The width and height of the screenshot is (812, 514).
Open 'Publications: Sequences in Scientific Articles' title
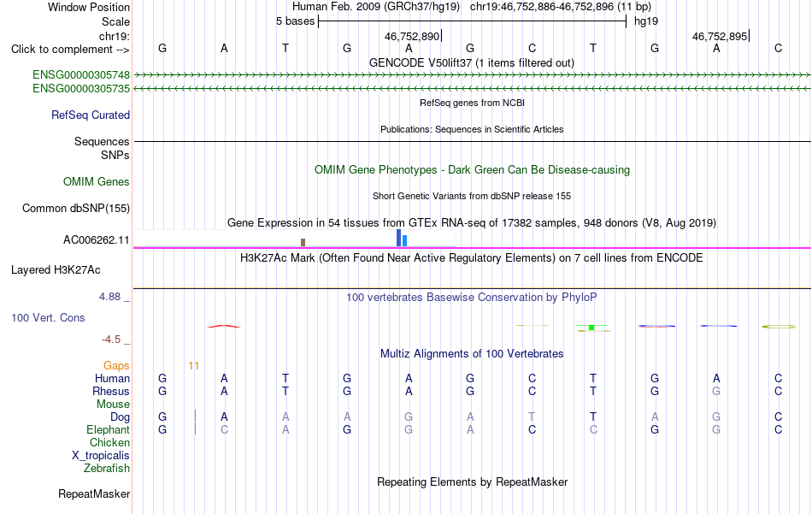[472, 129]
